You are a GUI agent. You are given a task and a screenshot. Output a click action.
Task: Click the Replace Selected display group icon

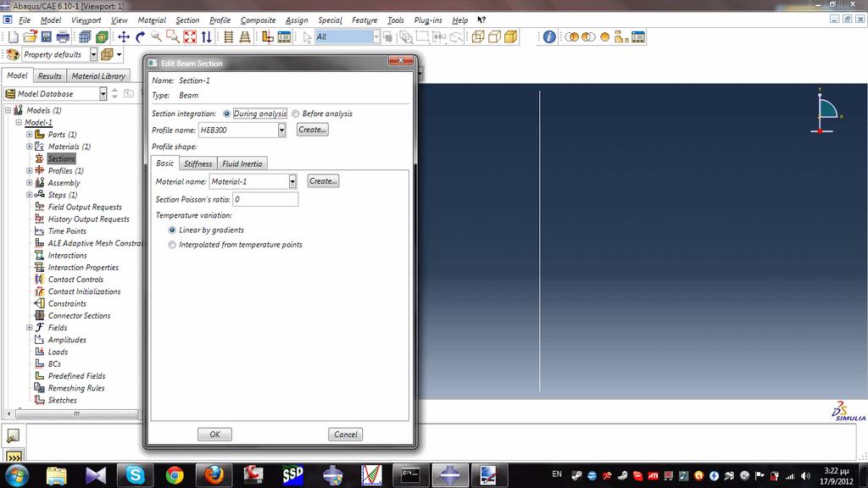(x=572, y=37)
